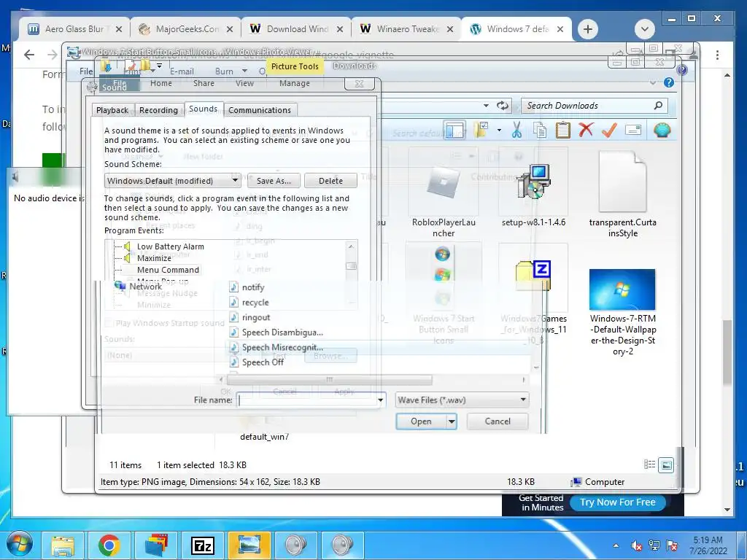Open a new Chrome tab

click(x=588, y=29)
